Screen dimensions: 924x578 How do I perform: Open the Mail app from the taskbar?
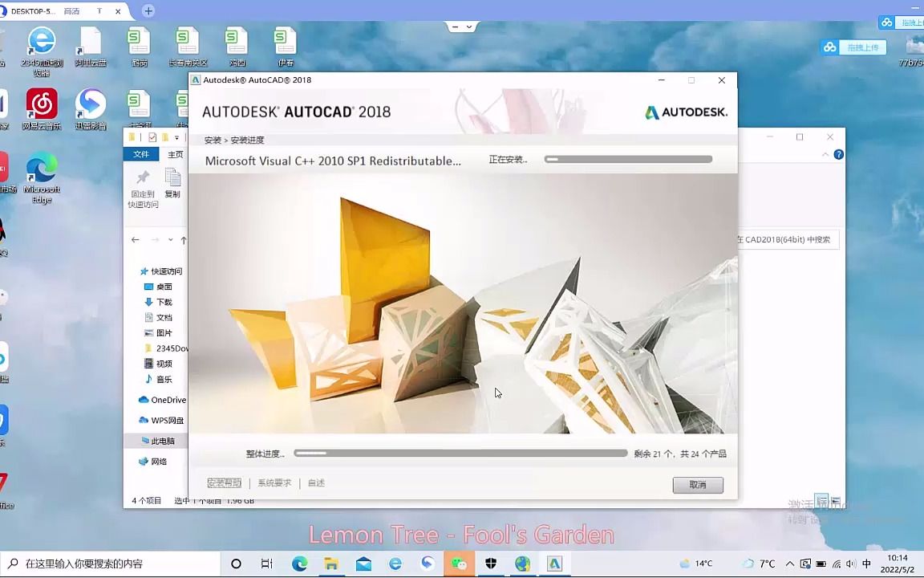click(x=362, y=564)
